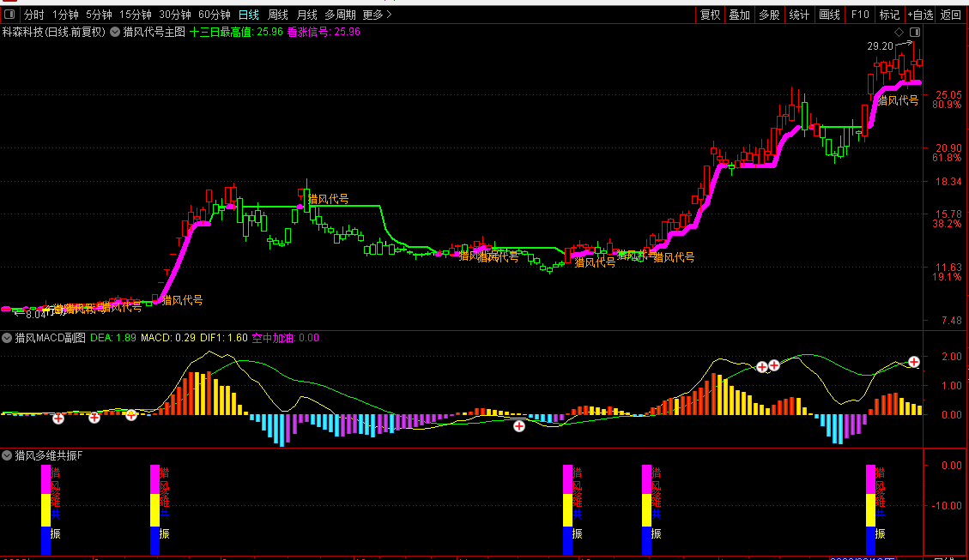Viewport: 969px width, 560px height.
Task: Click the leftmost plus marker in the MACD panel
Action: click(x=58, y=418)
